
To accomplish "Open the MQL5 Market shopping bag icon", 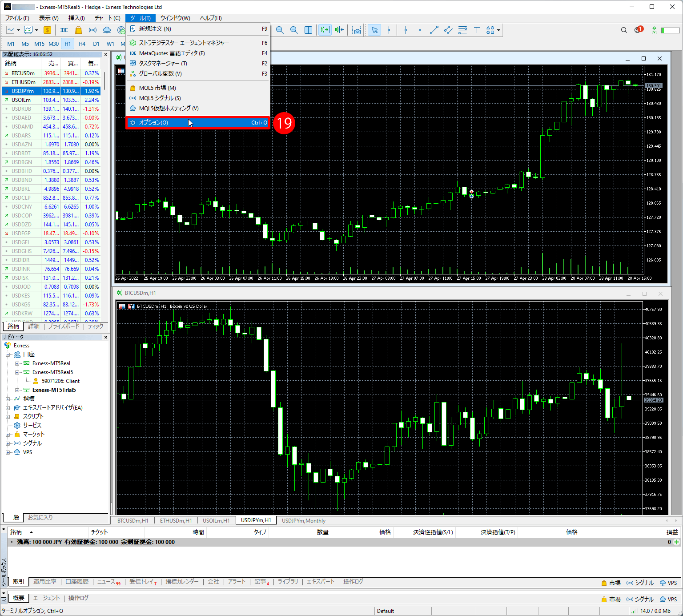I will pyautogui.click(x=79, y=30).
